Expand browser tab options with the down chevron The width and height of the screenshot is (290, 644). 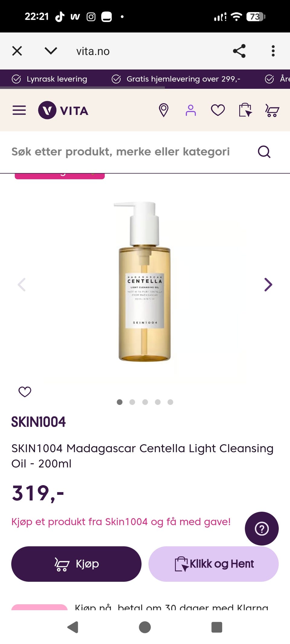51,51
